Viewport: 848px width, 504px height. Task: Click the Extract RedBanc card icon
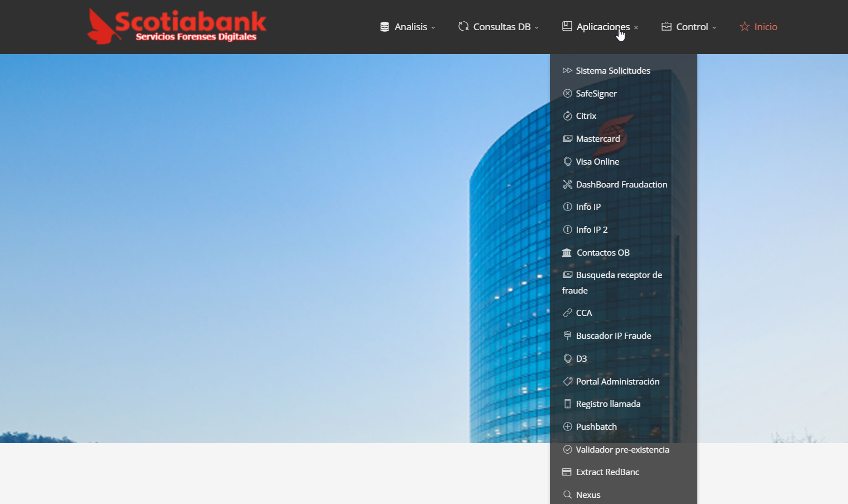567,472
